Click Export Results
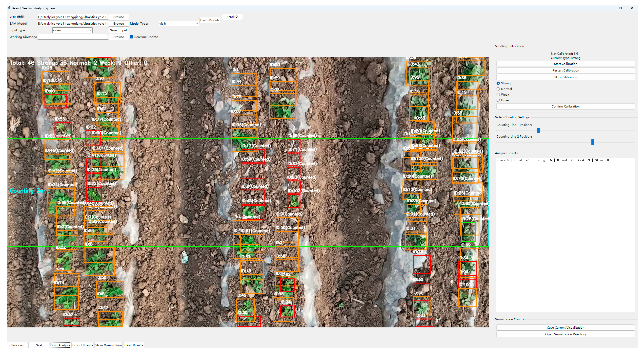 (x=82, y=345)
